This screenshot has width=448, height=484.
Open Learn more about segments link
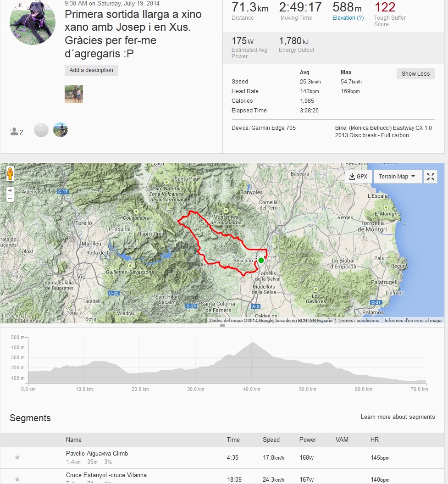[x=398, y=417]
